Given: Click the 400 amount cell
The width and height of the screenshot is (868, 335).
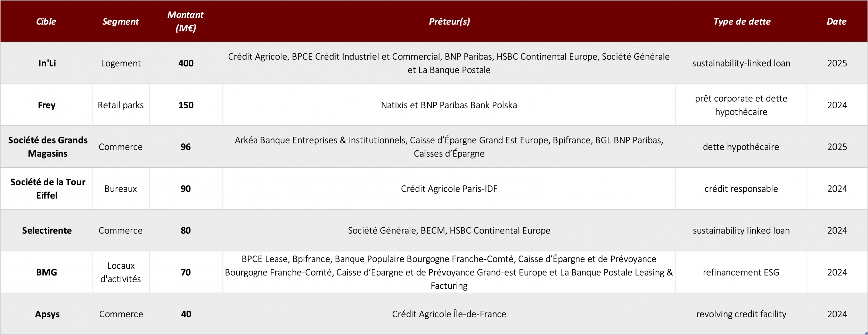Looking at the screenshot, I should [186, 63].
